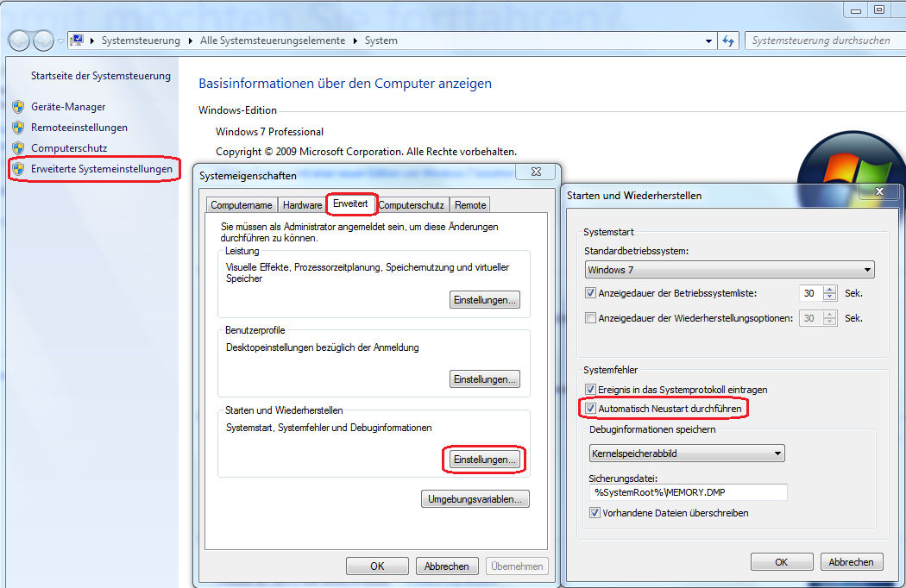Expand breadcrumb arrow before Systemsteuerung
Image resolution: width=906 pixels, height=588 pixels.
92,41
